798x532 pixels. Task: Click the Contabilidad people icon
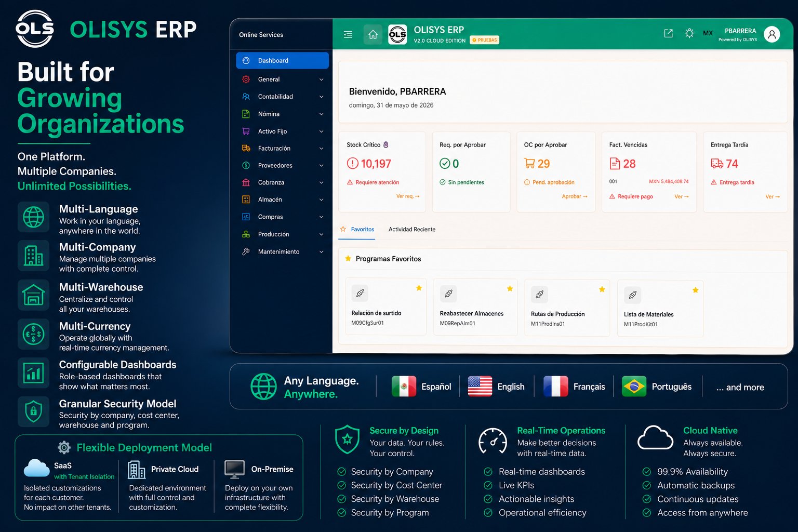246,97
